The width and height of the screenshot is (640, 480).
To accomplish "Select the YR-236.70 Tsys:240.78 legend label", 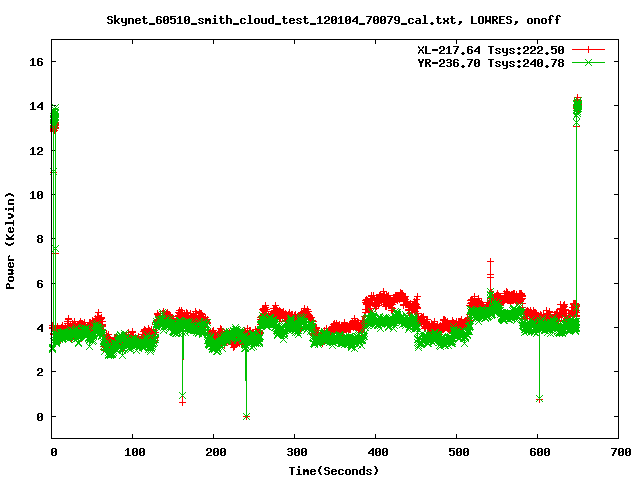I will (491, 63).
